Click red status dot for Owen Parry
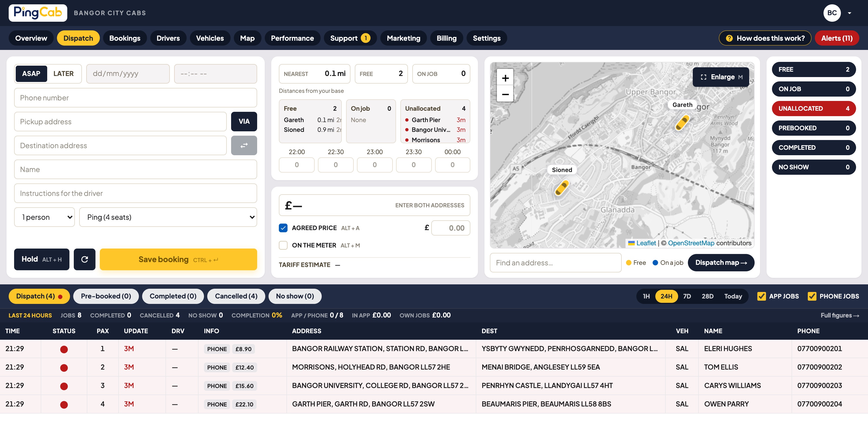This screenshot has width=868, height=445. pos(64,405)
